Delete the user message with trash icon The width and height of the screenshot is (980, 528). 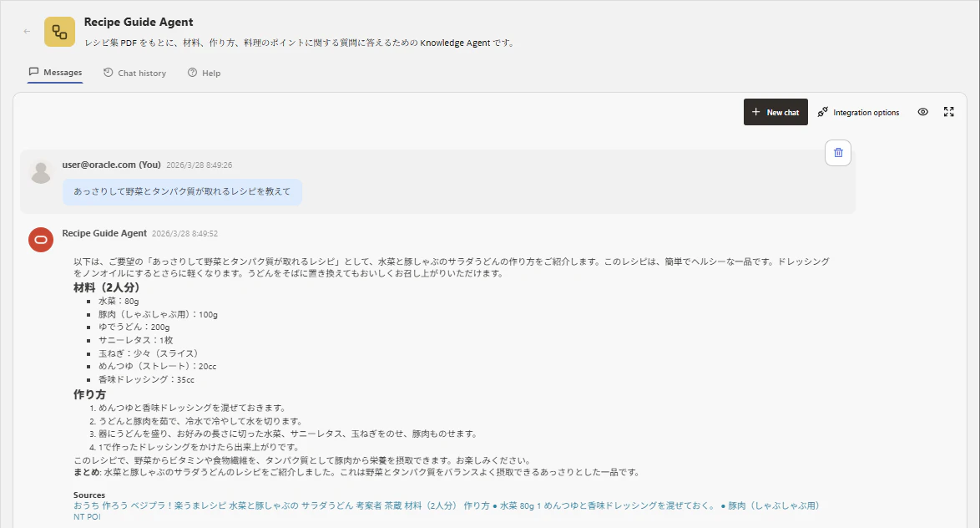(838, 153)
